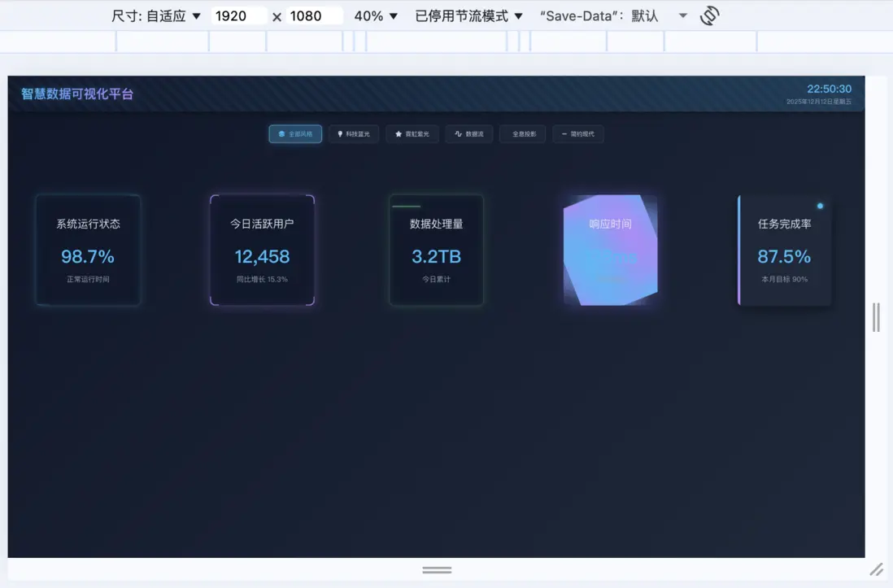Select the 全部风格 filter tab
This screenshot has width=893, height=588.
click(x=295, y=134)
